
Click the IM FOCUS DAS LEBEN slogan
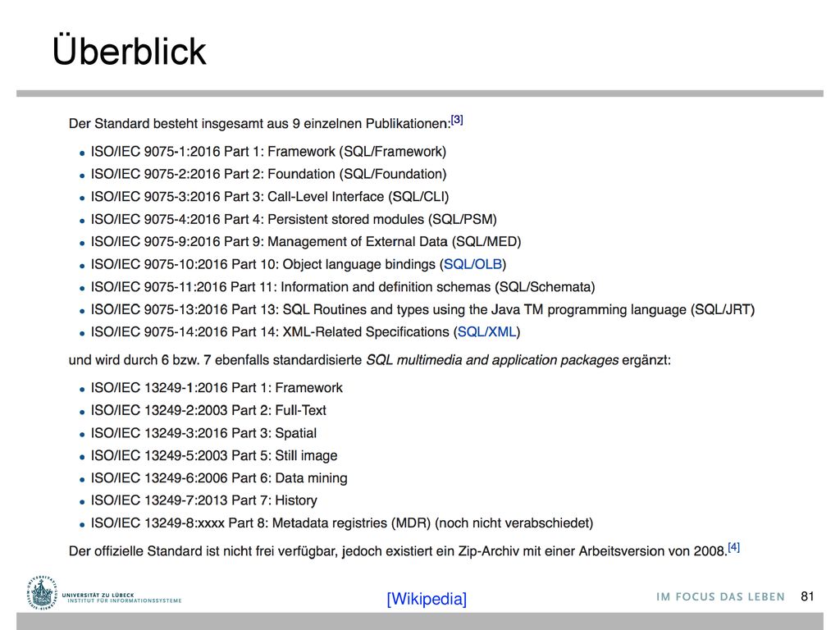pos(720,597)
